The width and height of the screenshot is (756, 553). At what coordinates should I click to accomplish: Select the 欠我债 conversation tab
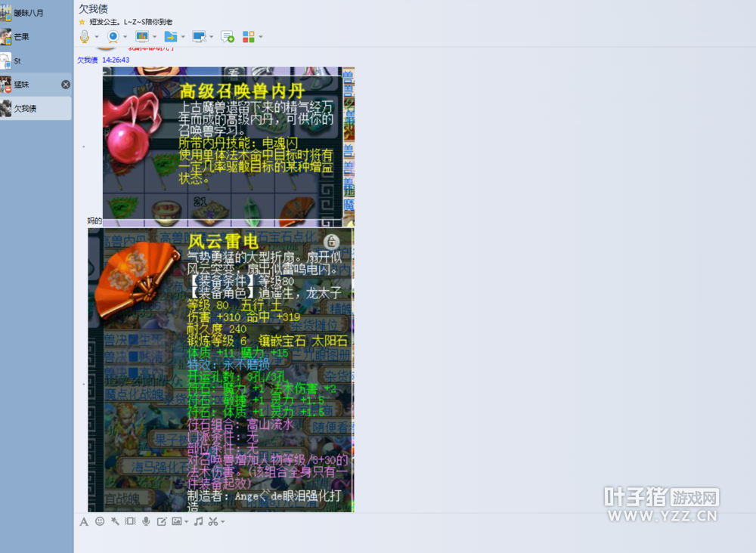tap(36, 108)
